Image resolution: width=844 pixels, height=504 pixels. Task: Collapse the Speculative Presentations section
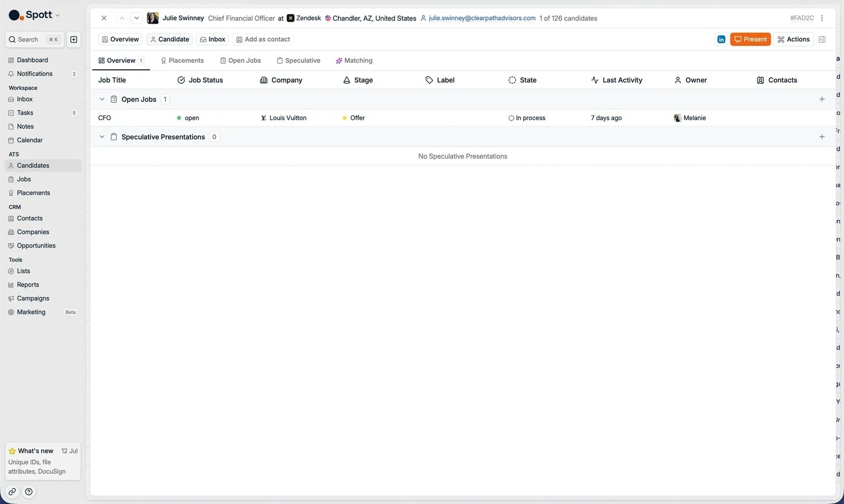coord(102,137)
